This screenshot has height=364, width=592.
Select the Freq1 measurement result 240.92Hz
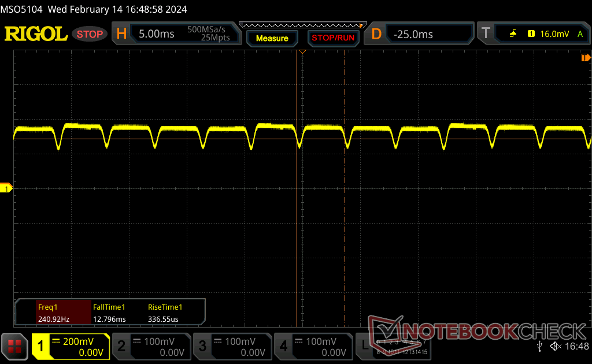coord(53,313)
